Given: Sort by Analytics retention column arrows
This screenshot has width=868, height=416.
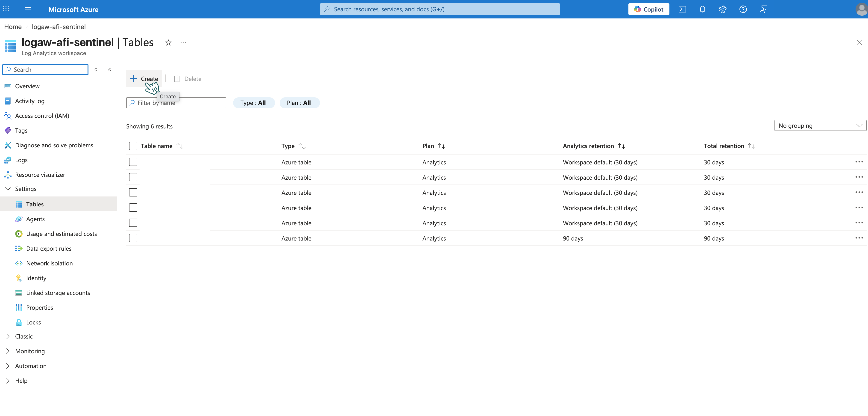Looking at the screenshot, I should click(x=621, y=146).
